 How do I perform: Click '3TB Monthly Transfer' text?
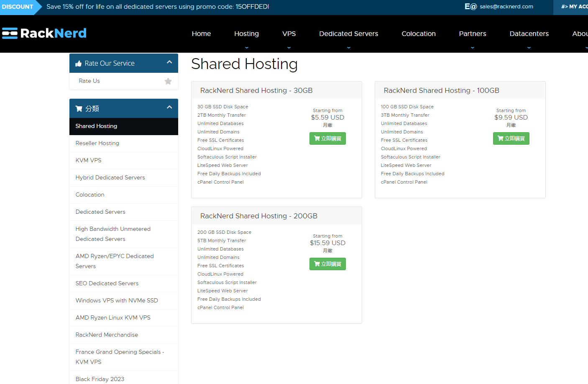pos(405,115)
